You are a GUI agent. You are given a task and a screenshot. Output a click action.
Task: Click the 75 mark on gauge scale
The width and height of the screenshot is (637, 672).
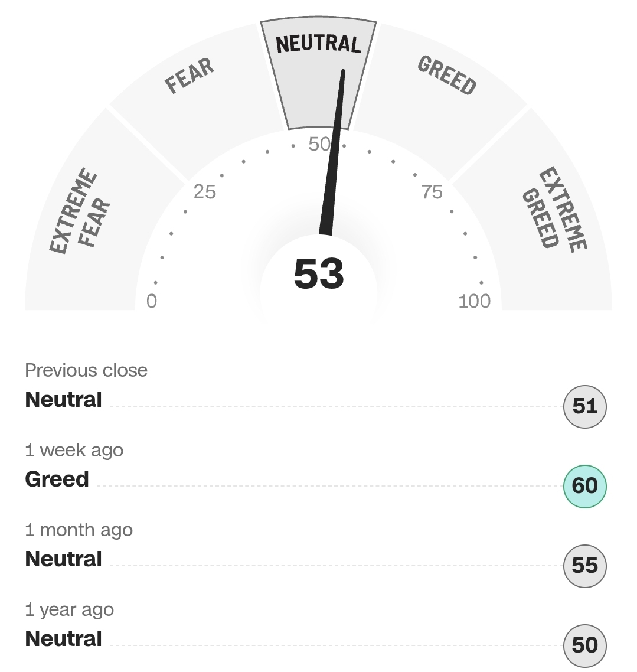tap(432, 191)
